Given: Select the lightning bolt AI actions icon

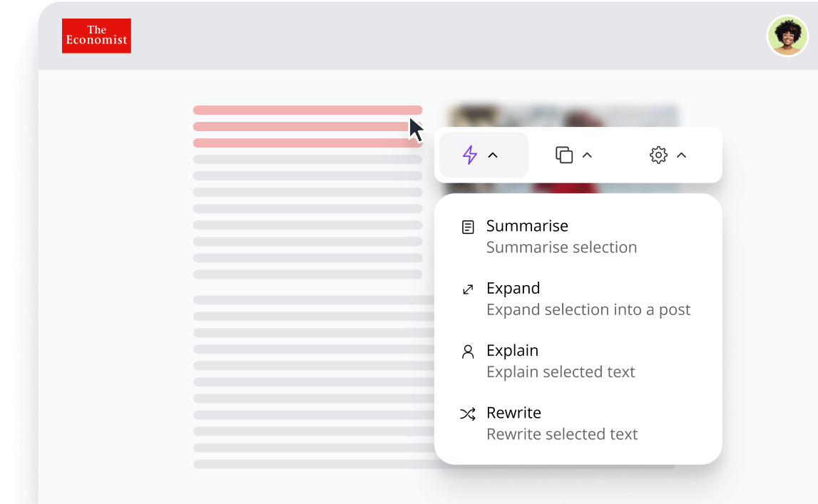Looking at the screenshot, I should click(x=471, y=154).
